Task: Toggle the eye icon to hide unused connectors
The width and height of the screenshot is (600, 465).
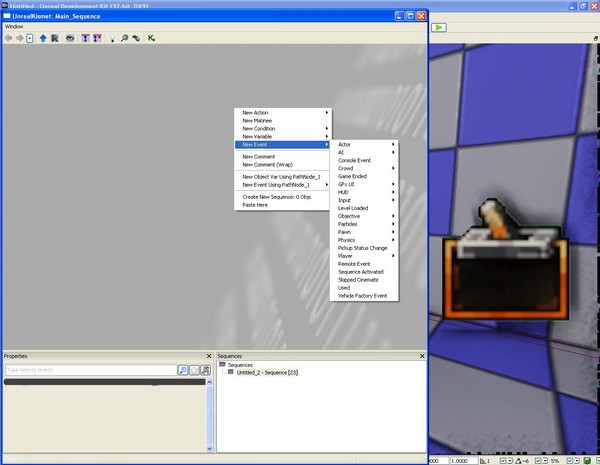Action: (70, 38)
